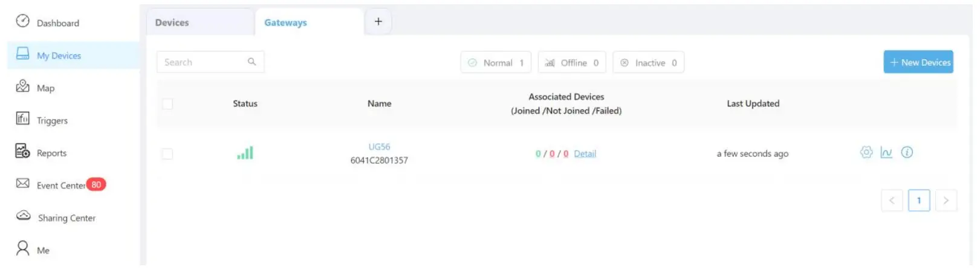Screen dimensions: 980x278
Task: Click the Me person icon
Action: click(22, 248)
